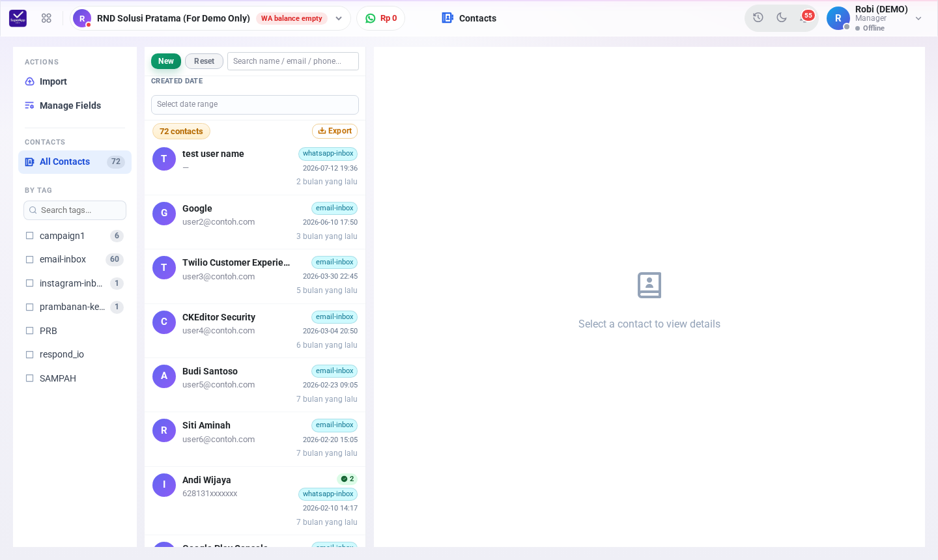Check the instagram-inb... tag checkbox

(29, 283)
